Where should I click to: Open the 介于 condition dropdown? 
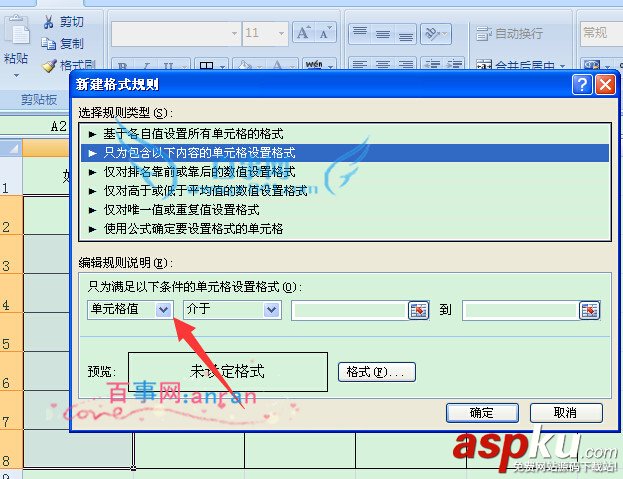[271, 309]
